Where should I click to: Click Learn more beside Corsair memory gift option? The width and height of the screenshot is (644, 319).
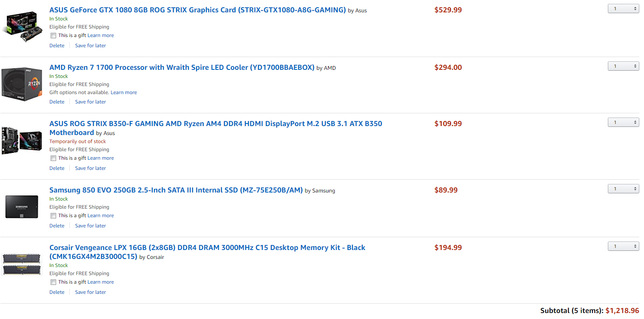click(101, 282)
